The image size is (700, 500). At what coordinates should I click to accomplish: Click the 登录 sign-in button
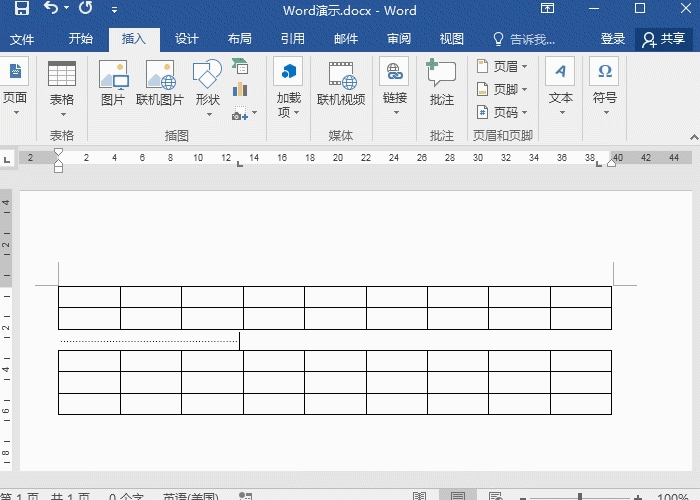613,39
